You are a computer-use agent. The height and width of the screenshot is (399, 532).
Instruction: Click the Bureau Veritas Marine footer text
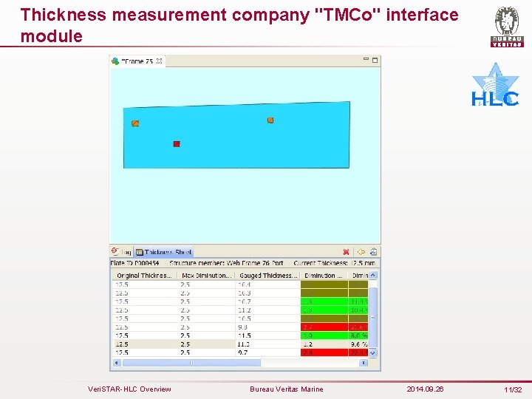287,389
